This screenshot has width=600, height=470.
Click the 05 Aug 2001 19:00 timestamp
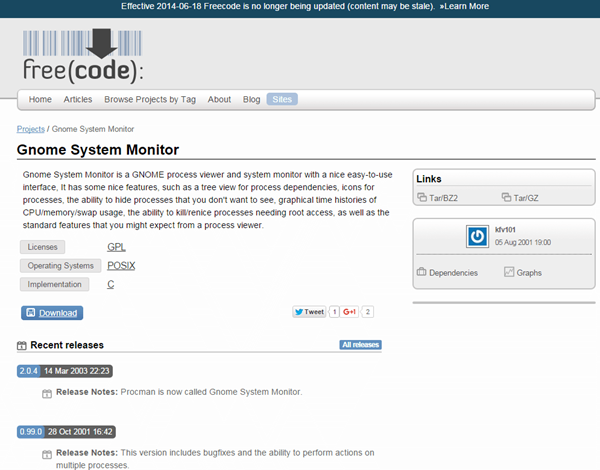coord(523,242)
